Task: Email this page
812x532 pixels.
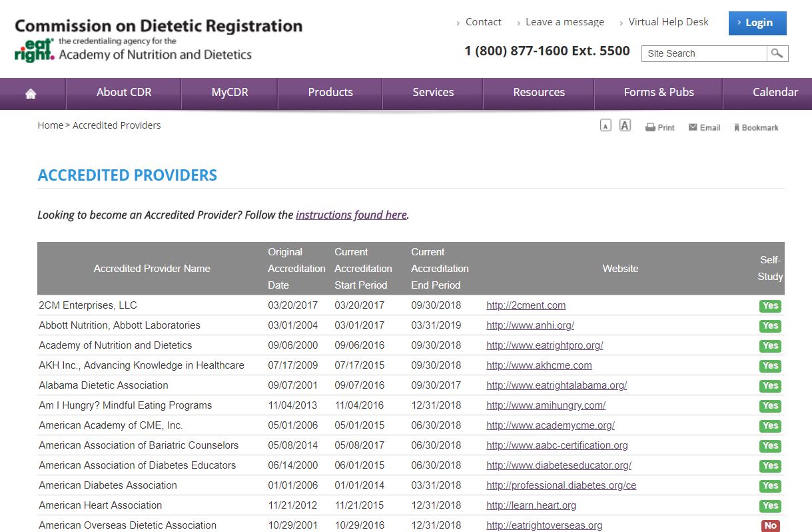Action: pyautogui.click(x=704, y=127)
